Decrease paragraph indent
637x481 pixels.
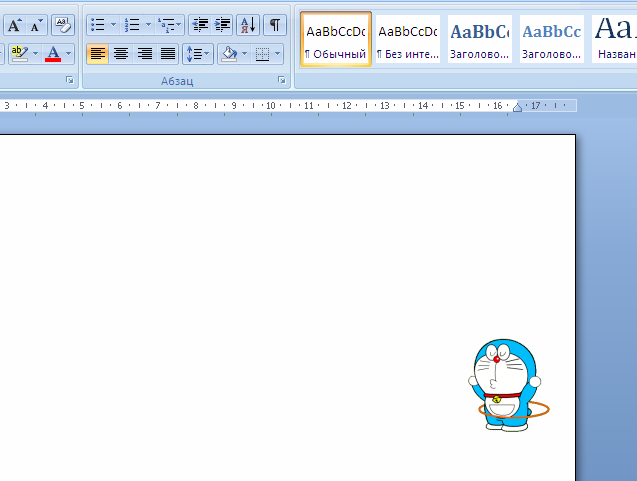coord(200,25)
